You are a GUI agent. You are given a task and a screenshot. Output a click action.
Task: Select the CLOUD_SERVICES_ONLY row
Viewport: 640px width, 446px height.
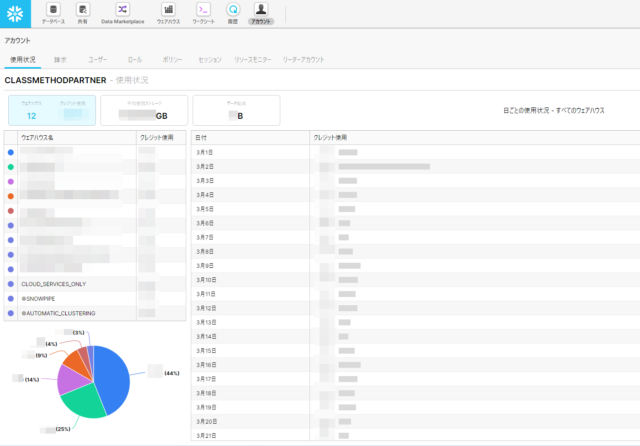[x=95, y=284]
